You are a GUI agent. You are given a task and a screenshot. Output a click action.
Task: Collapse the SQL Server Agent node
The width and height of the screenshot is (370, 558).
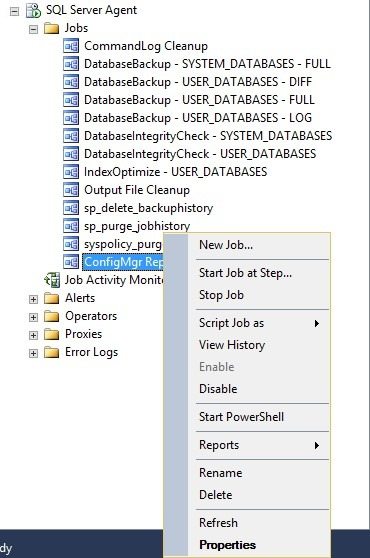(x=14, y=11)
